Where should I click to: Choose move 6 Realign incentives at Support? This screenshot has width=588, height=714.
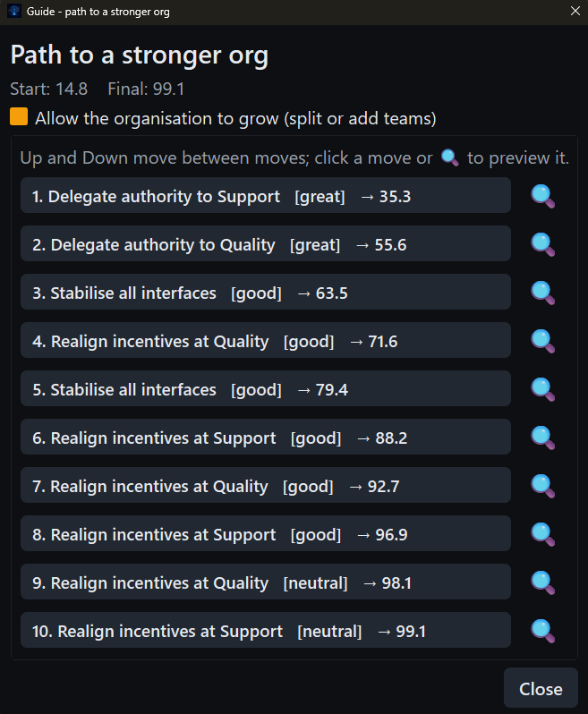click(266, 437)
